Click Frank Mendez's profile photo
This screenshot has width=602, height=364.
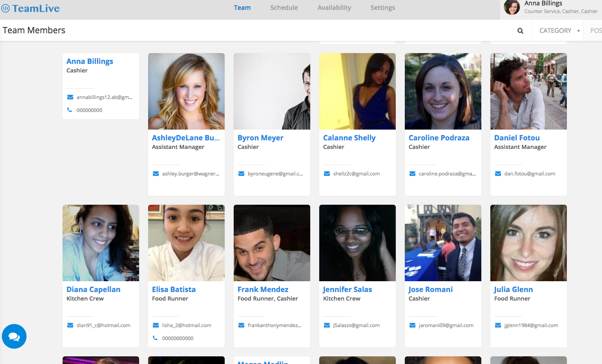(x=272, y=243)
